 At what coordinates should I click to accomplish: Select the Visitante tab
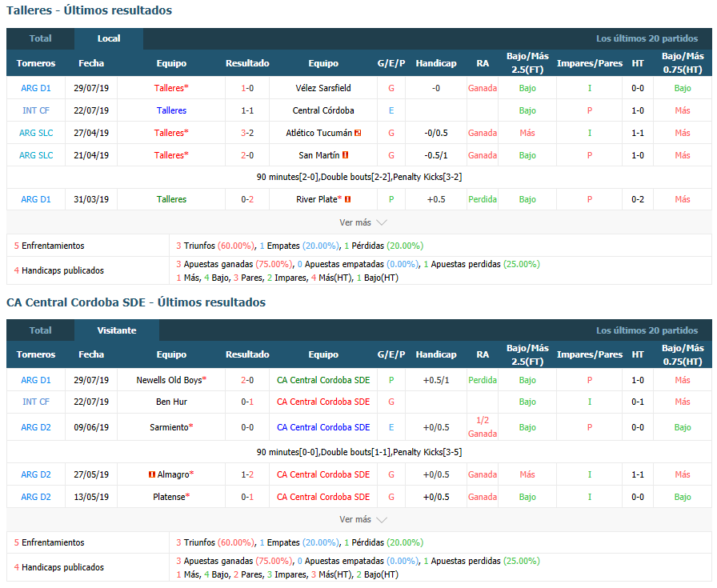pos(117,330)
